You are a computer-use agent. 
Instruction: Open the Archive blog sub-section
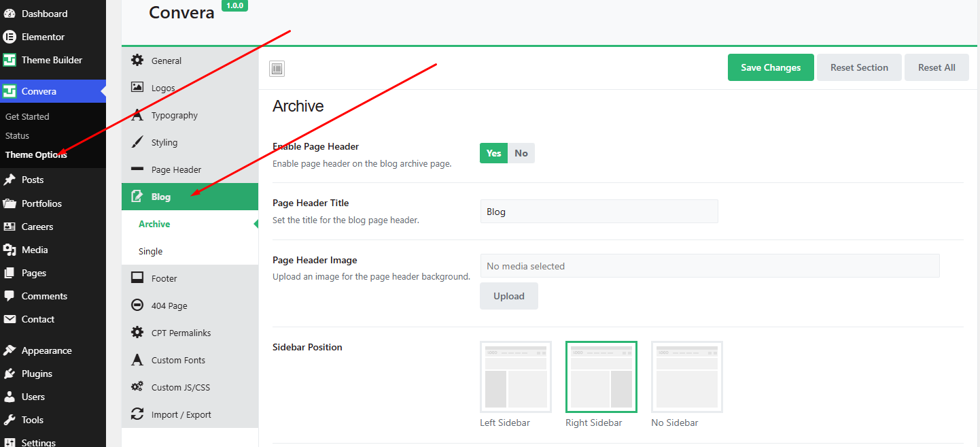(190, 224)
